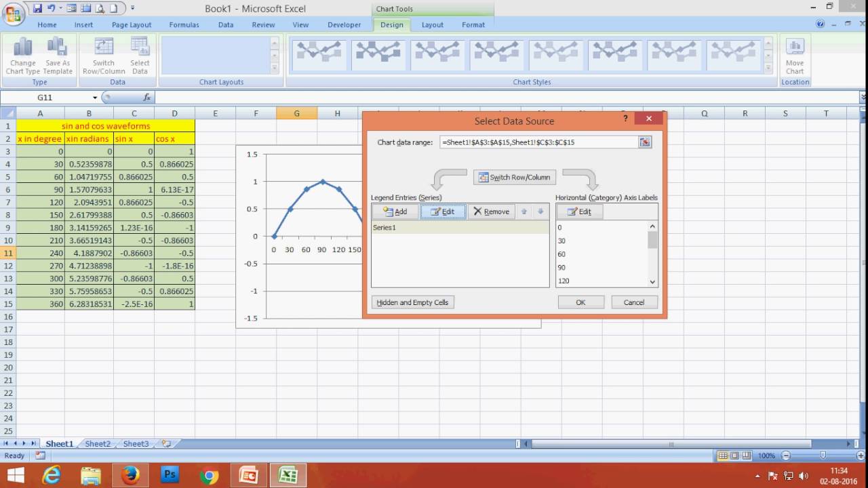Open the Customize Quick Access Toolbar dropdown
The height and width of the screenshot is (488, 868).
[132, 8]
